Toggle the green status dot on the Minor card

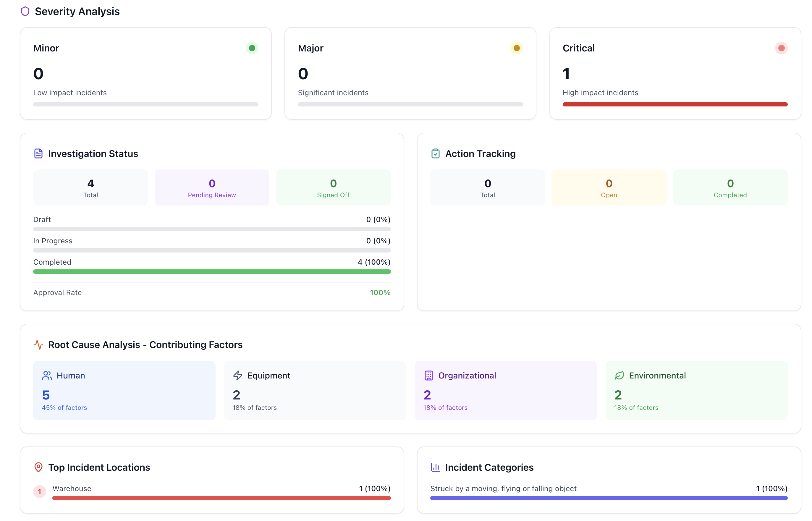click(x=252, y=48)
